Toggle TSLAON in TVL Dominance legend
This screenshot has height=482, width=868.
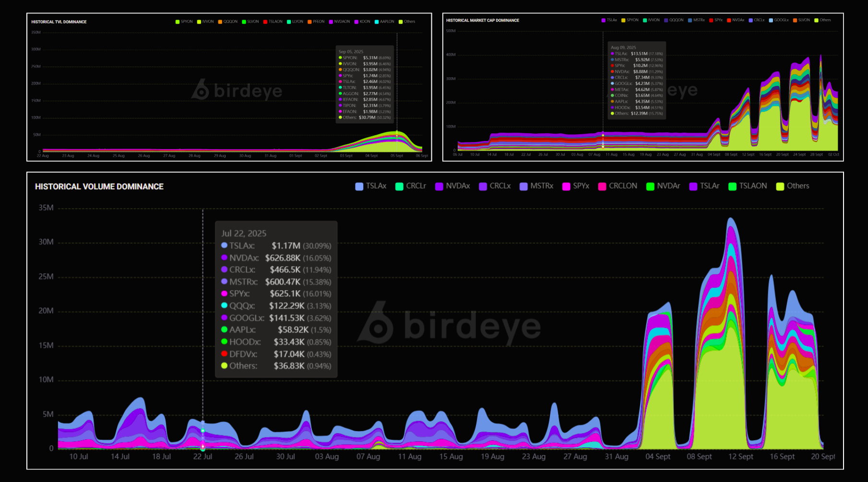point(273,22)
